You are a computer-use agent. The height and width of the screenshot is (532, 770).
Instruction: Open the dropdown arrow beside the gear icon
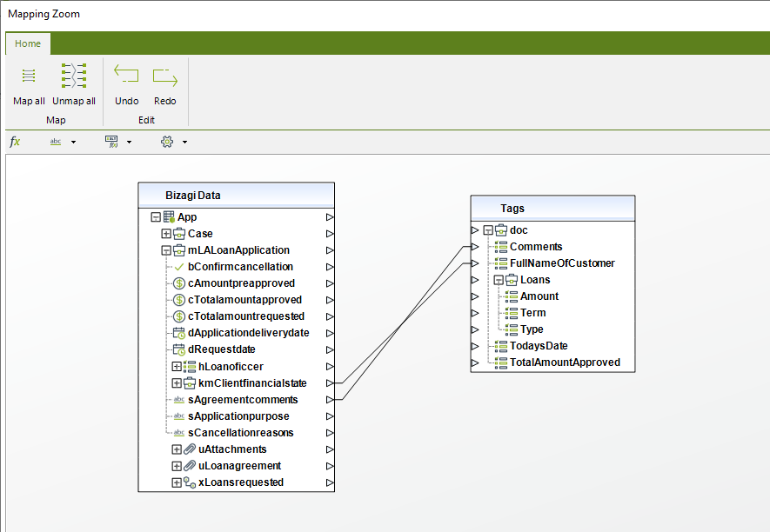coord(184,143)
